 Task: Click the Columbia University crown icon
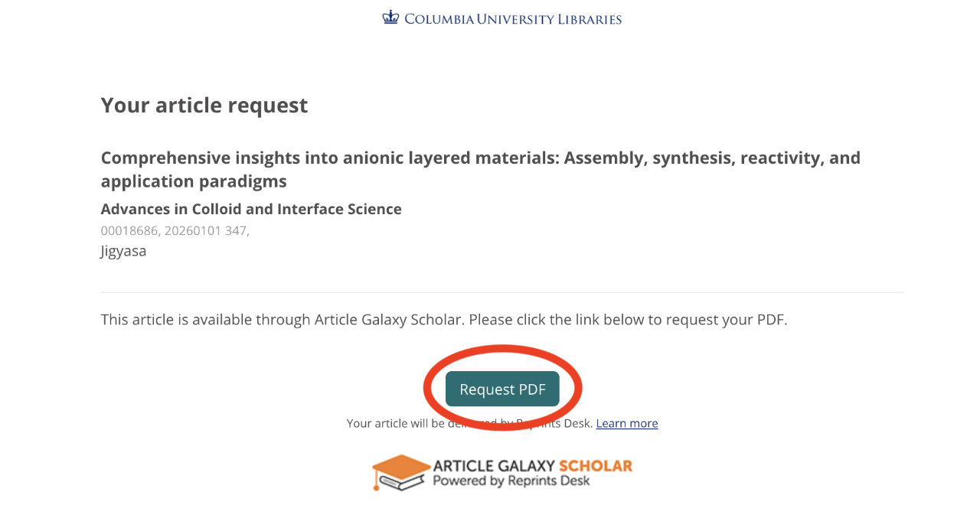[391, 16]
